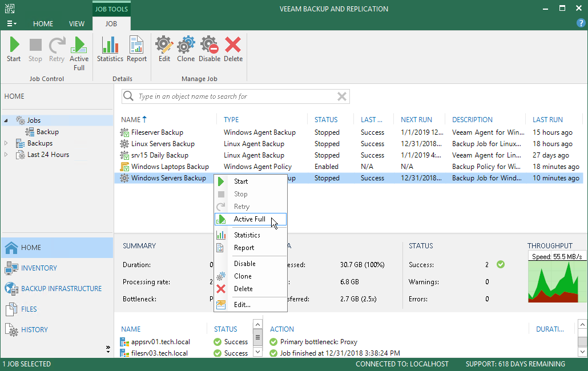Click the sidebar overflow chevron button

108,349
